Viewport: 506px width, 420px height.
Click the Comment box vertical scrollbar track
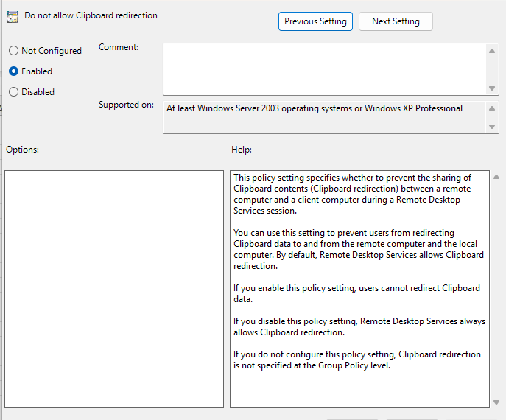pyautogui.click(x=492, y=69)
